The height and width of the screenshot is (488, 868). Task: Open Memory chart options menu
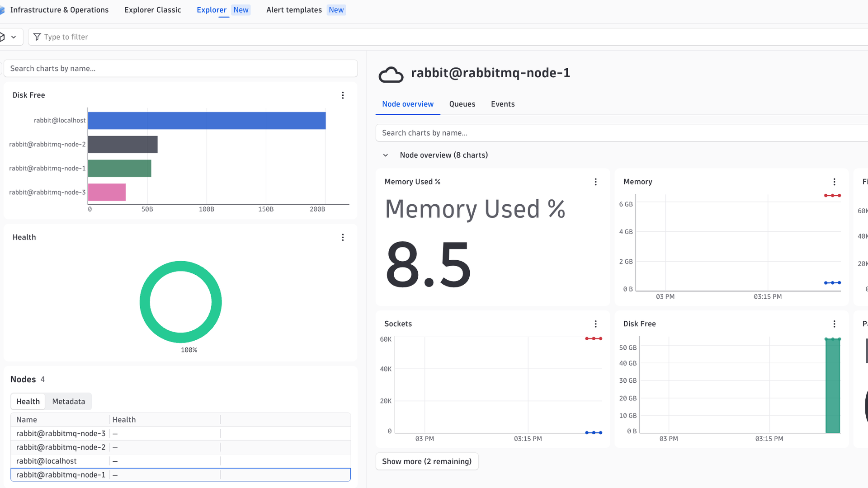(x=834, y=182)
